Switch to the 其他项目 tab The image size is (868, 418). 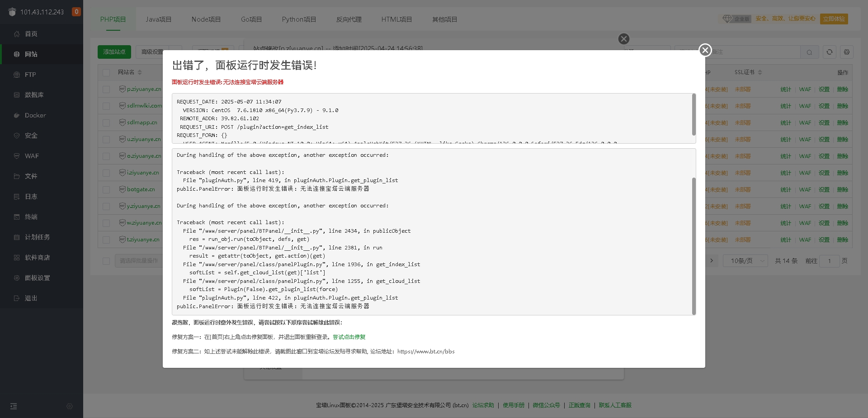(x=444, y=19)
